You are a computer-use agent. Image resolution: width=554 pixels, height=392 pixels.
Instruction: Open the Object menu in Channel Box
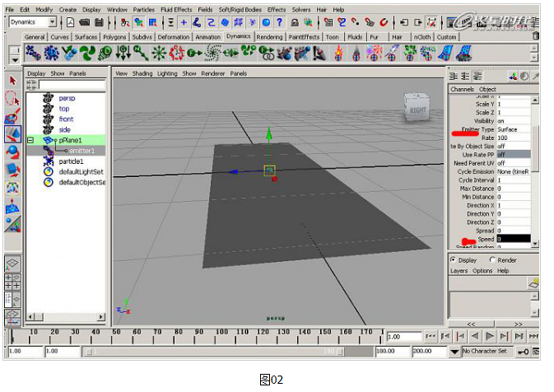(487, 89)
